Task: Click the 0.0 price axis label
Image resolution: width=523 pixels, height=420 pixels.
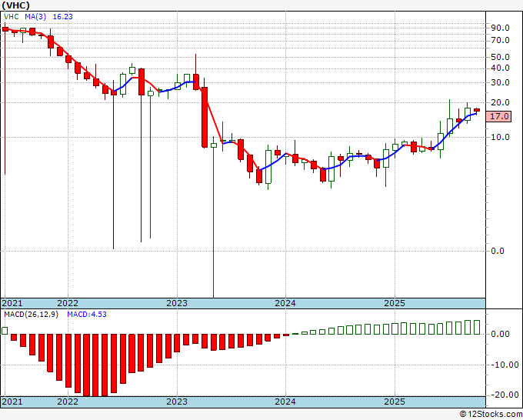Action: (x=498, y=251)
